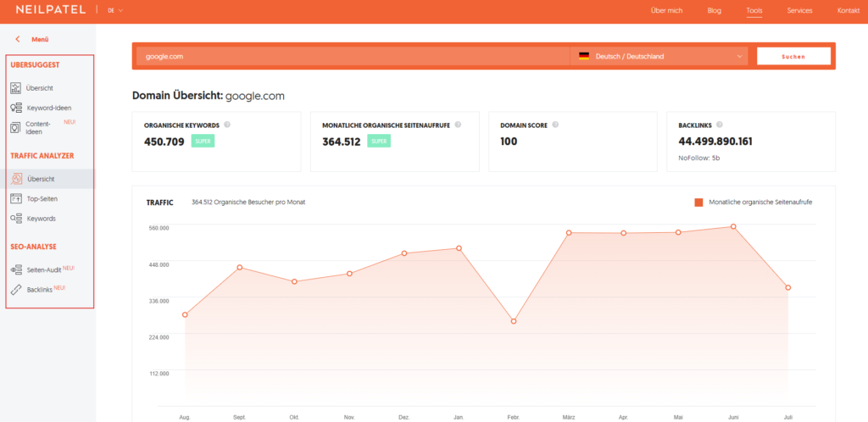This screenshot has width=868, height=422.
Task: Open Keyword-Ideen in sidebar
Action: [x=48, y=108]
